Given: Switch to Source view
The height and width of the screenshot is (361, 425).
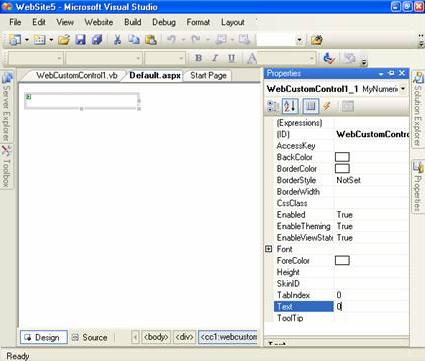Looking at the screenshot, I should coord(90,337).
